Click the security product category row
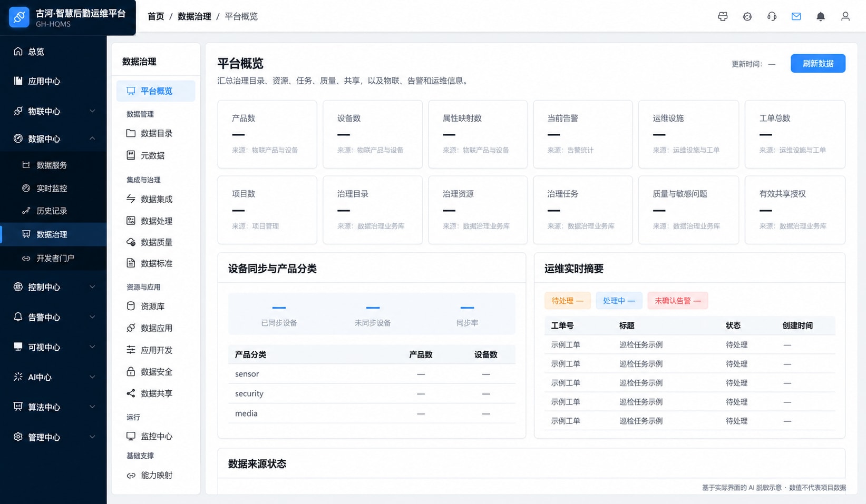This screenshot has height=504, width=866. pyautogui.click(x=372, y=393)
